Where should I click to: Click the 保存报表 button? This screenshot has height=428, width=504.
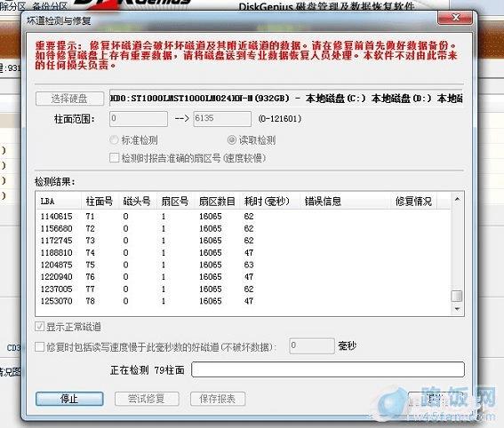point(218,399)
